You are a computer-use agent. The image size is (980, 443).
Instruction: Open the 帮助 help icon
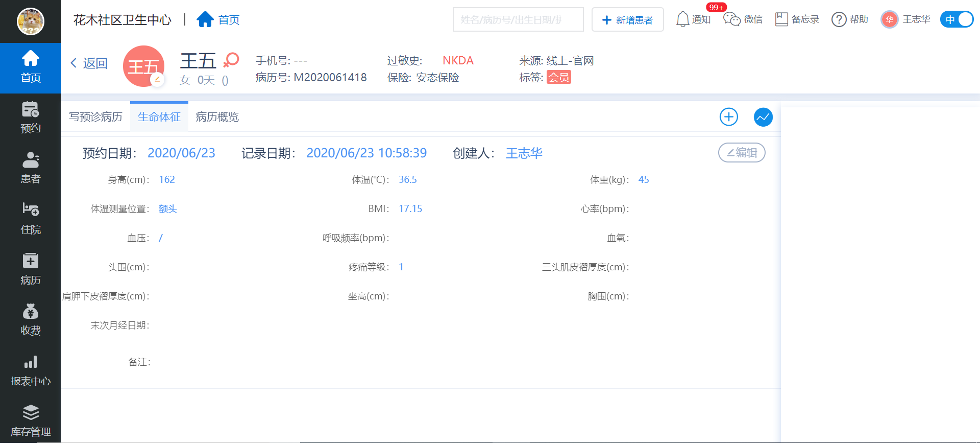[850, 19]
